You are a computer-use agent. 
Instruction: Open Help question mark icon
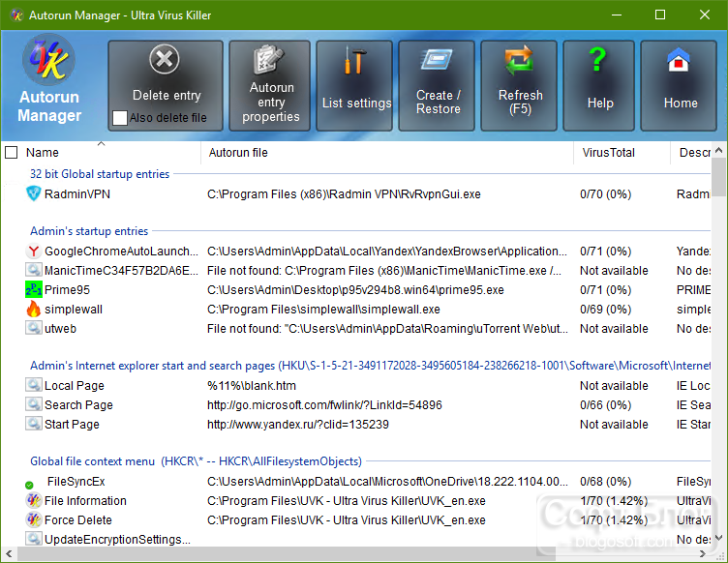(598, 59)
